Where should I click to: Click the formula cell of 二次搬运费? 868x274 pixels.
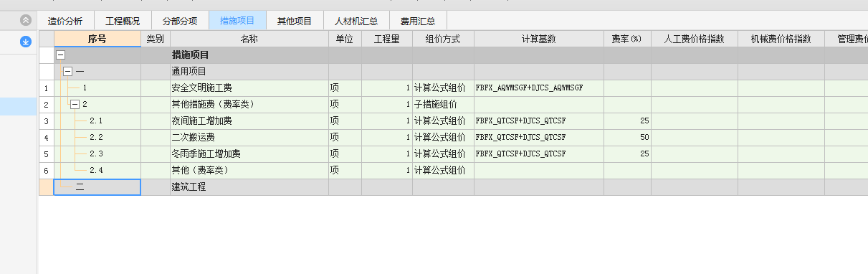click(x=539, y=137)
